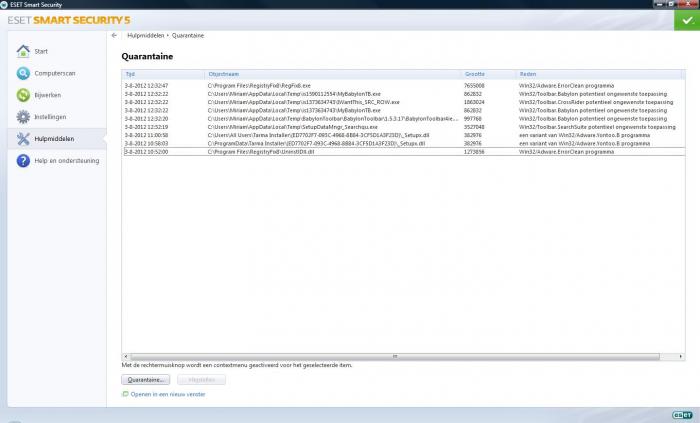Click the size value 1863024
Viewport: 700px width, 423px height.
point(474,102)
